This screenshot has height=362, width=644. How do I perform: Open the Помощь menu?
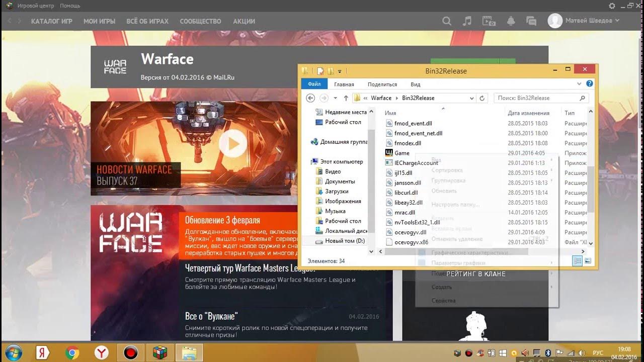coord(70,6)
